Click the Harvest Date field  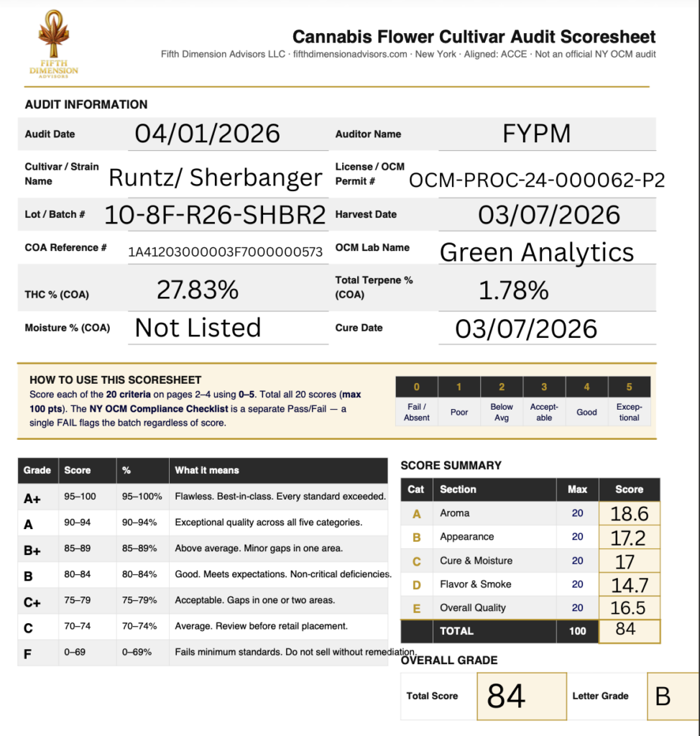(x=549, y=214)
